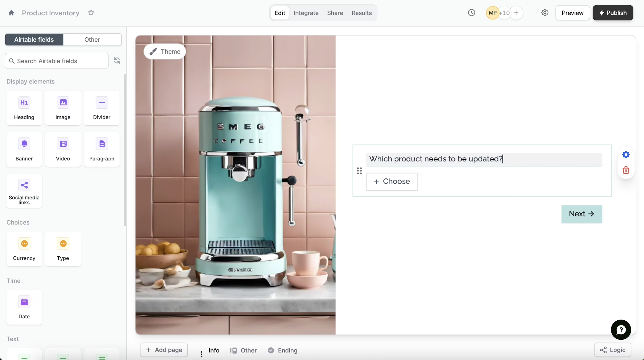Image resolution: width=644 pixels, height=360 pixels.
Task: Open the Theme editor
Action: click(165, 51)
